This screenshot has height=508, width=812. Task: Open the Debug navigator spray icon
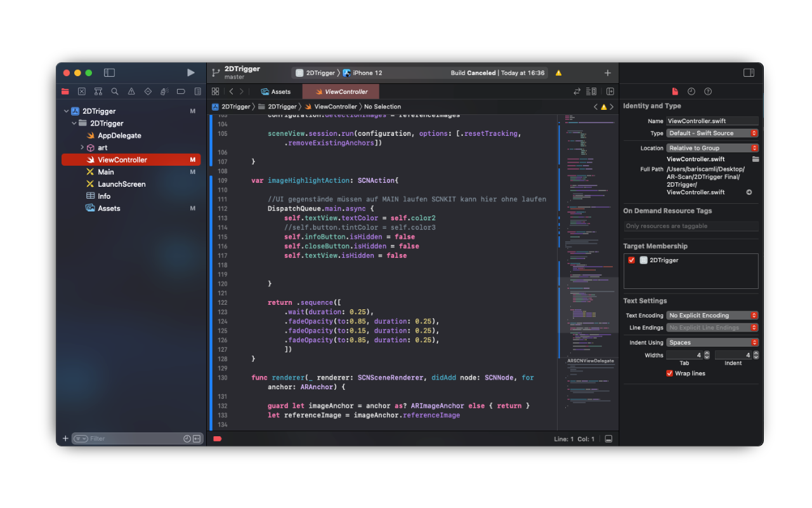[164, 91]
